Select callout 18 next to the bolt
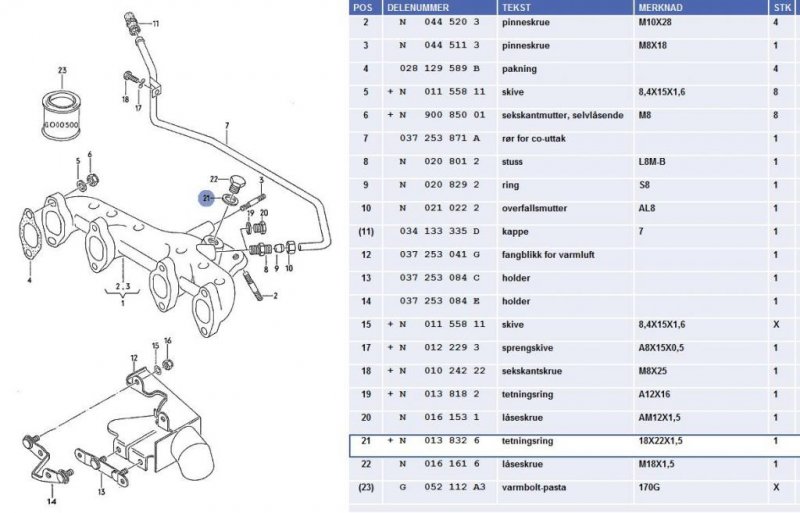 (x=125, y=99)
